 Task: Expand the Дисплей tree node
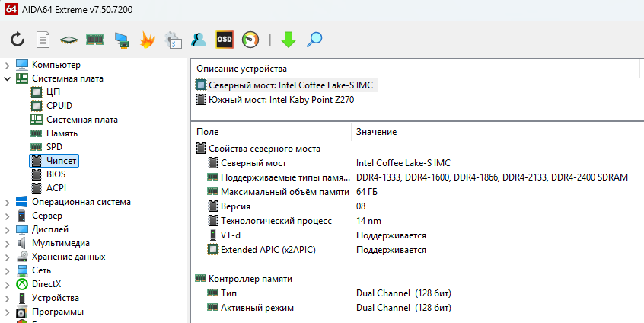click(7, 230)
